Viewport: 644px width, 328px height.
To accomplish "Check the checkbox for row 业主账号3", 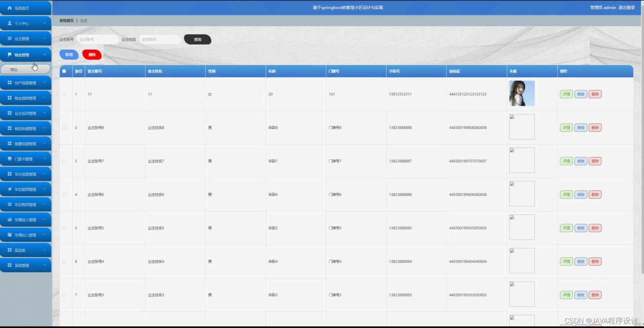I will coord(64,295).
